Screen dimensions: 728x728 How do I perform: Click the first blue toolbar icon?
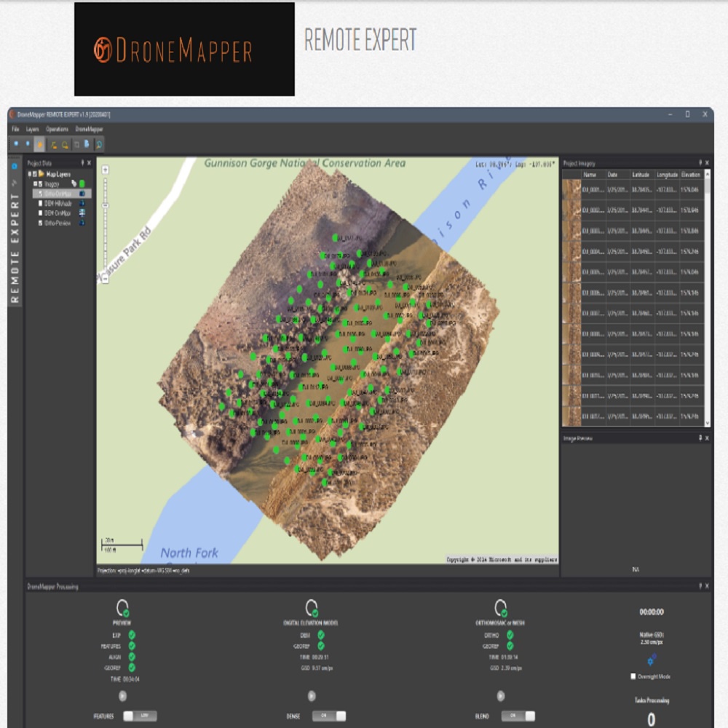pyautogui.click(x=16, y=144)
